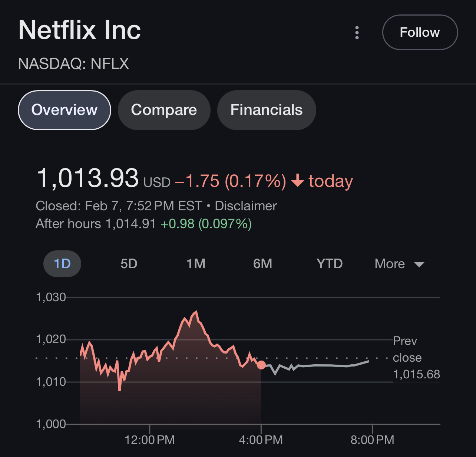
Task: Click the Netflix Inc title
Action: point(80,30)
